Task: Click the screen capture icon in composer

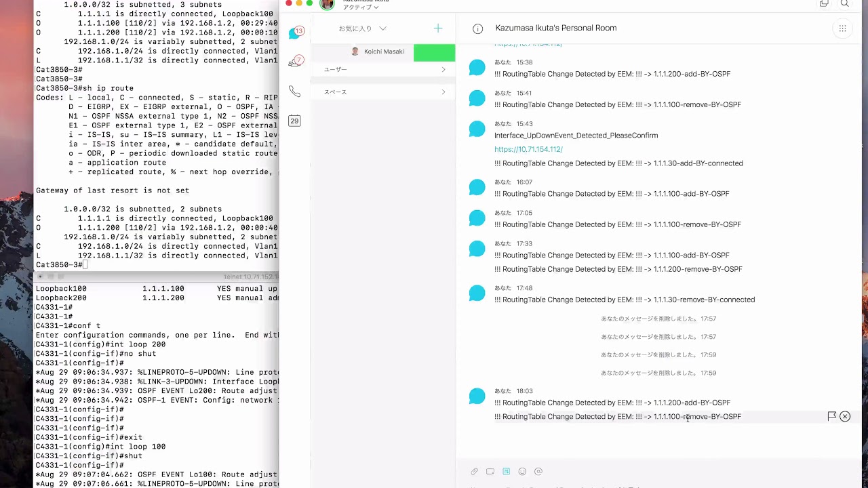Action: coord(490,472)
